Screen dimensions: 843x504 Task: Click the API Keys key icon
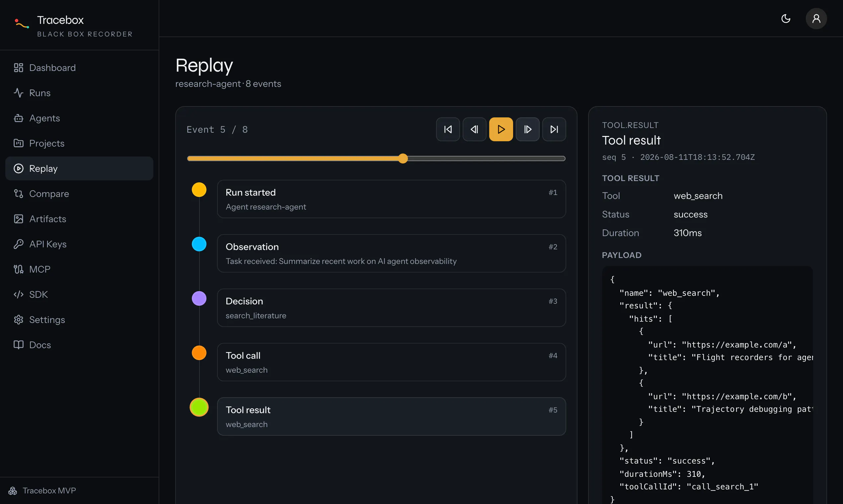[x=18, y=244]
